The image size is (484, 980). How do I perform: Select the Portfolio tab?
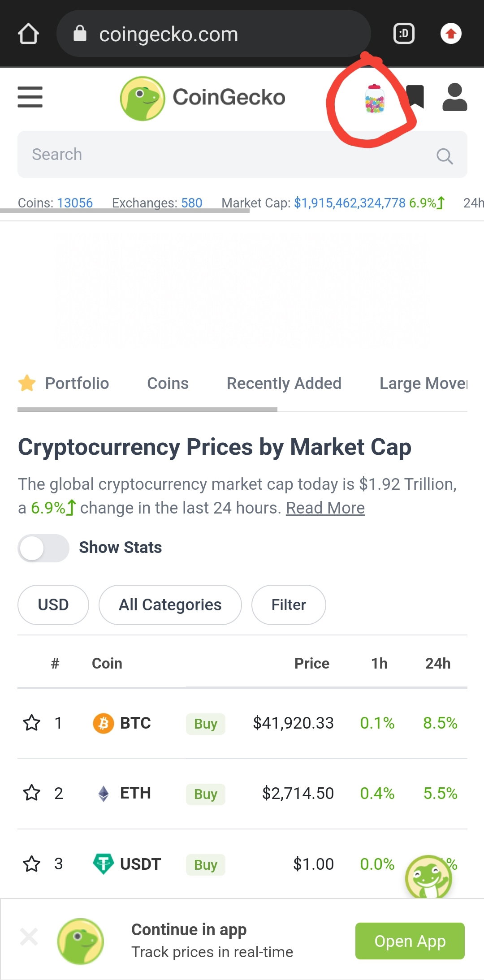(x=64, y=384)
